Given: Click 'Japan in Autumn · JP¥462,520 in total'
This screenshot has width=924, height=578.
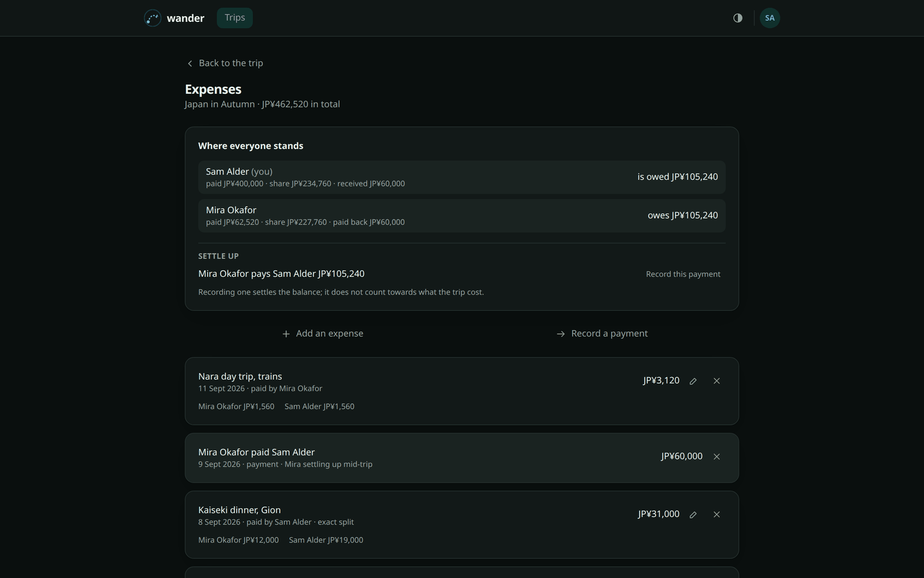Looking at the screenshot, I should pyautogui.click(x=262, y=104).
